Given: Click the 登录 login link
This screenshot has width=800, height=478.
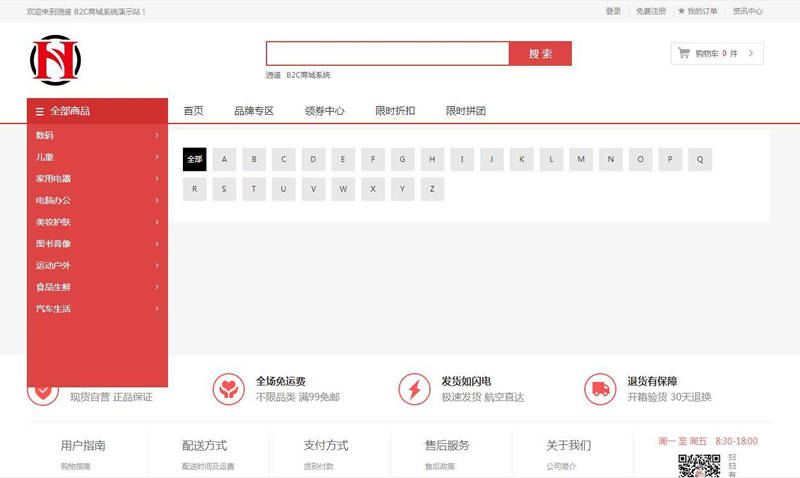Looking at the screenshot, I should [x=613, y=11].
